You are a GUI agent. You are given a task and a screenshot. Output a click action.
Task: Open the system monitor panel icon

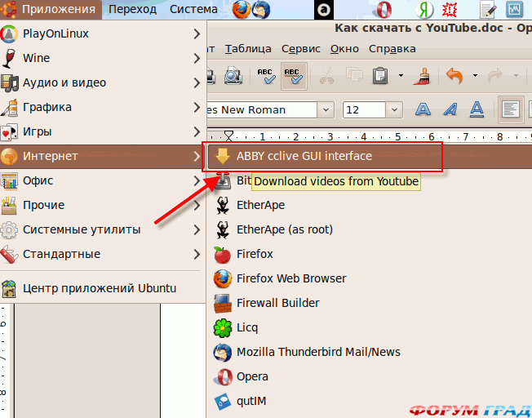[x=514, y=10]
